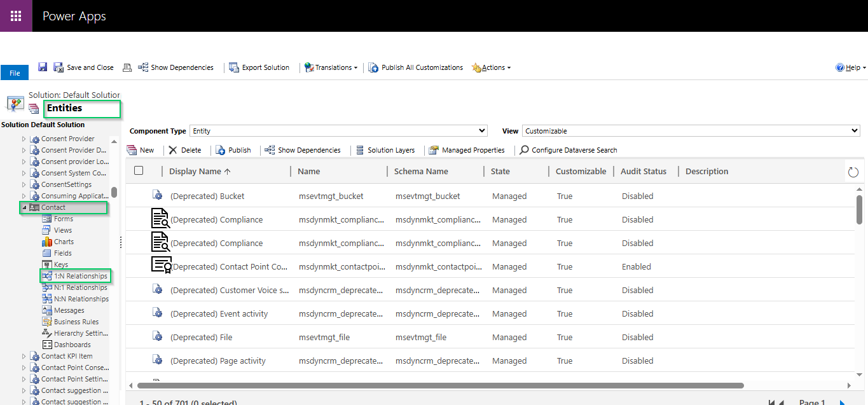Sort by State column header
The height and width of the screenshot is (405, 868).
[501, 171]
